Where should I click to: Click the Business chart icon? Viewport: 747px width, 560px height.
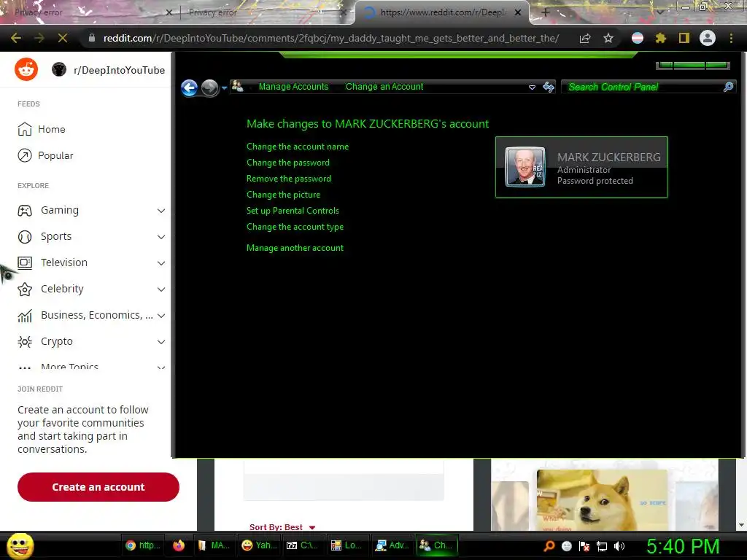point(25,315)
